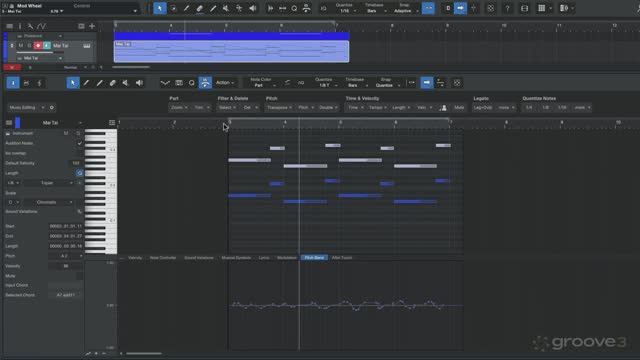The width and height of the screenshot is (640, 360).
Task: Toggle record arm on the Mai Tai track
Action: [x=38, y=46]
